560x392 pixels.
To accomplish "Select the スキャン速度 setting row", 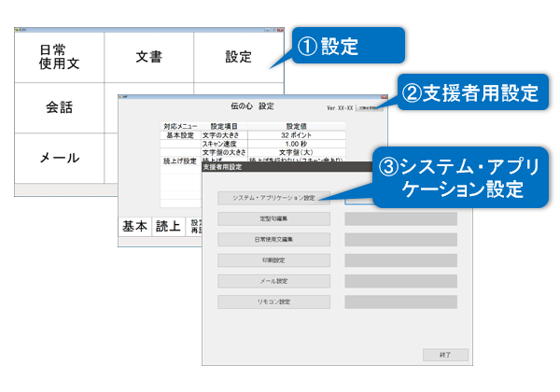I will point(224,144).
